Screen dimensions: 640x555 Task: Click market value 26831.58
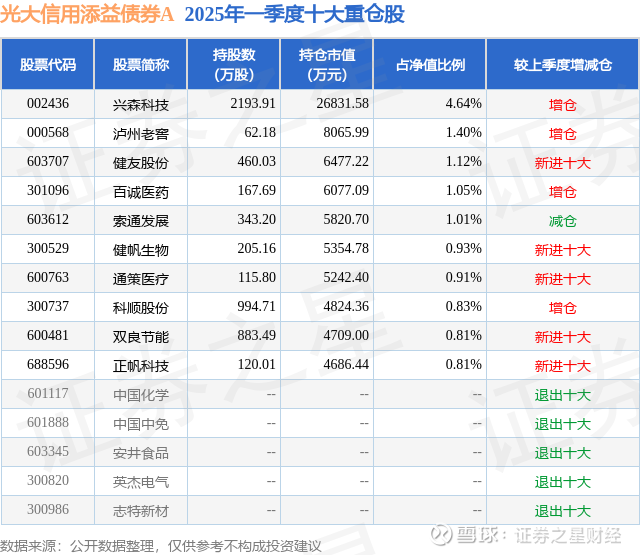click(342, 104)
